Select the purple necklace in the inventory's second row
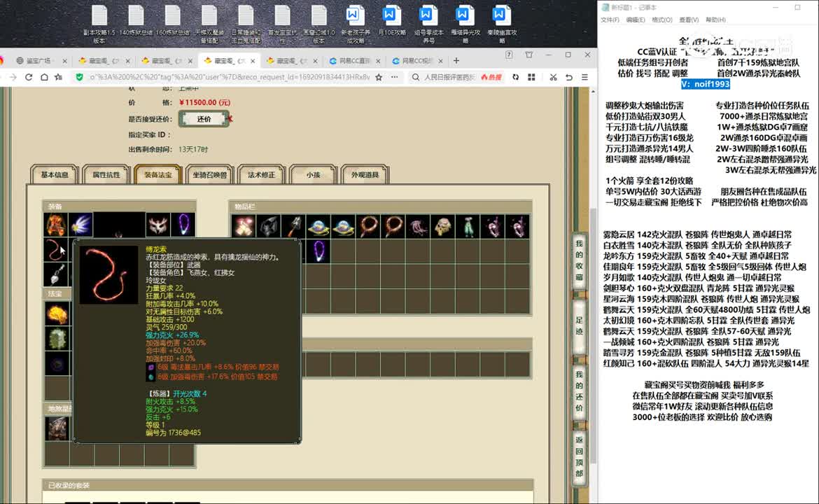This screenshot has height=504, width=819. point(318,252)
